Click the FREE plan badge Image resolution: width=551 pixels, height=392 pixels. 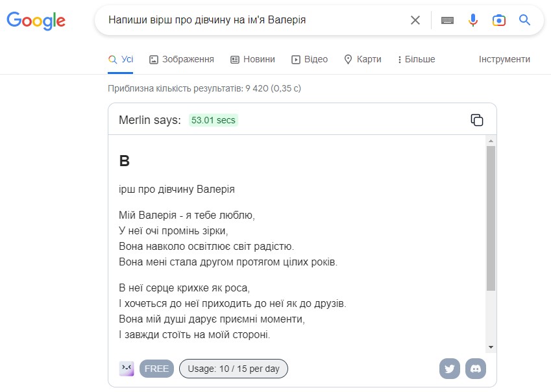(156, 369)
